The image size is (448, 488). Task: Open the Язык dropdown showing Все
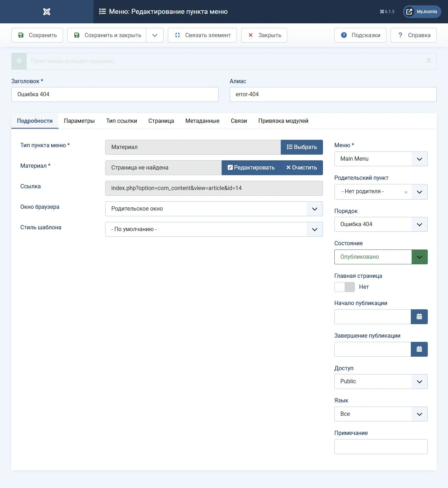point(381,414)
